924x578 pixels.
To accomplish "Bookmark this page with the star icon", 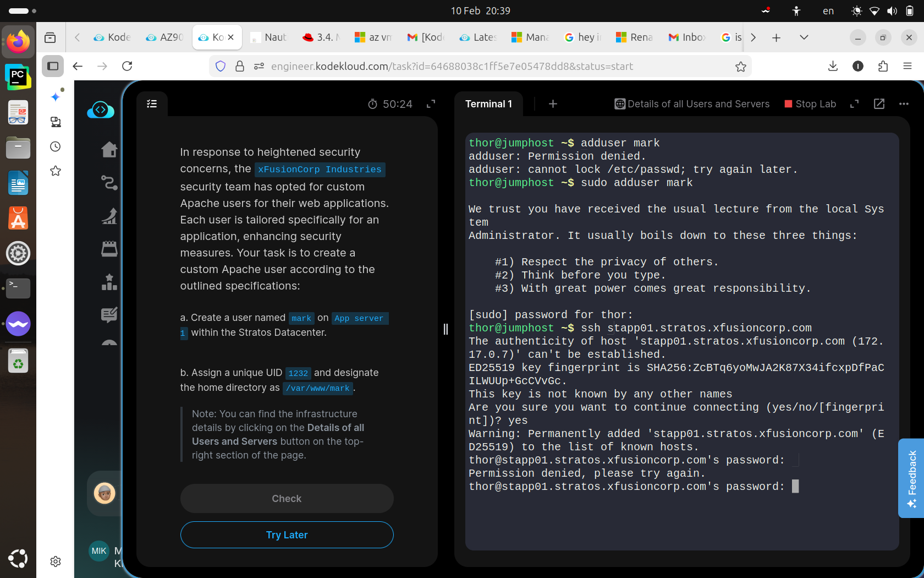I will pyautogui.click(x=741, y=67).
